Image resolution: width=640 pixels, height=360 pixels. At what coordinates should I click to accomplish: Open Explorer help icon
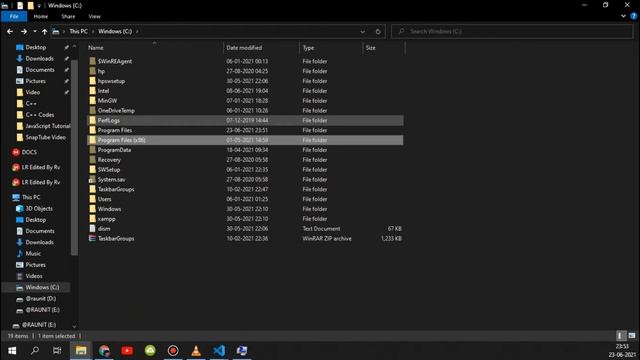pyautogui.click(x=634, y=16)
